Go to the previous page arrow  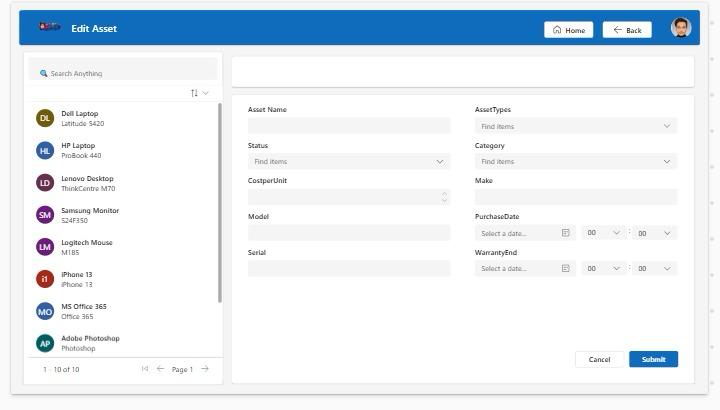click(160, 369)
